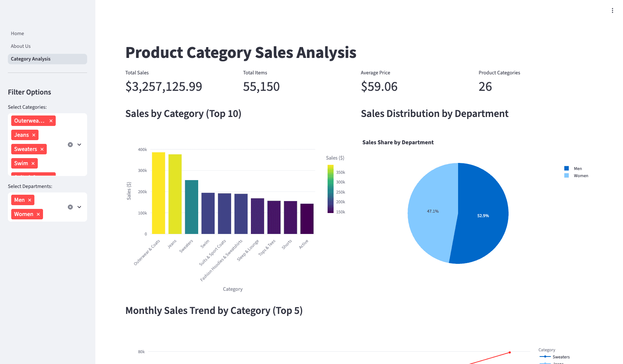Toggle the Men series in the pie chart legend

(573, 168)
